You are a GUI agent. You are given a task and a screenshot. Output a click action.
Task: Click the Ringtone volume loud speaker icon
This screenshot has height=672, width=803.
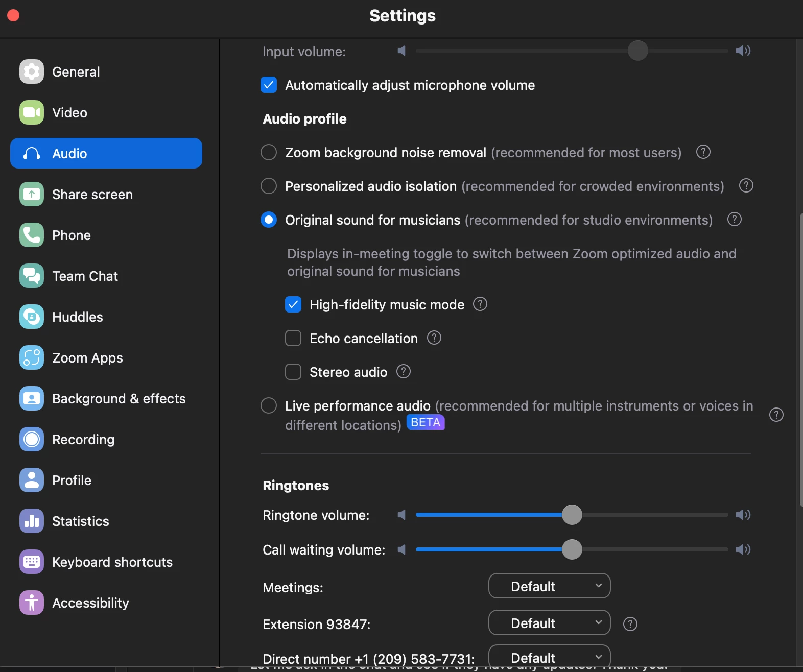click(743, 515)
